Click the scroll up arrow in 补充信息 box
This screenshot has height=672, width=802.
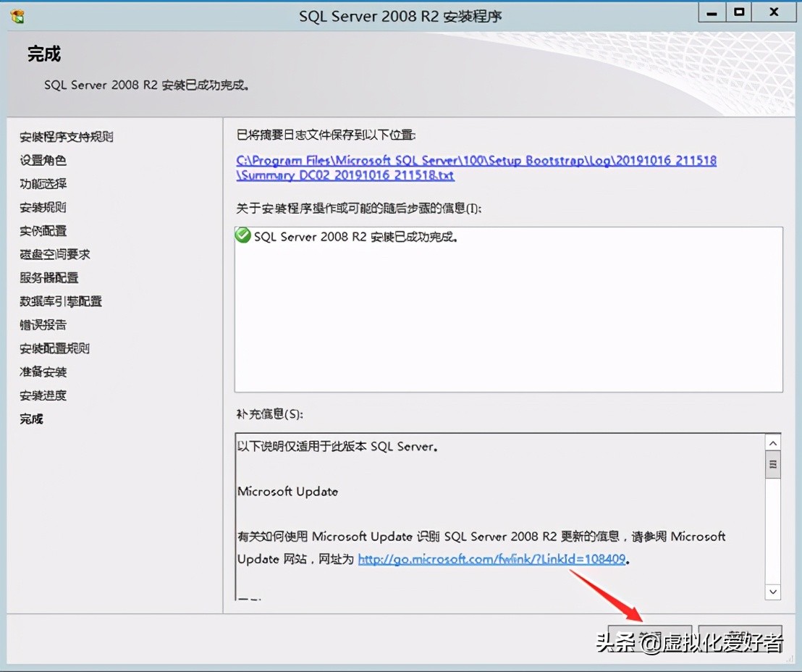[x=773, y=442]
